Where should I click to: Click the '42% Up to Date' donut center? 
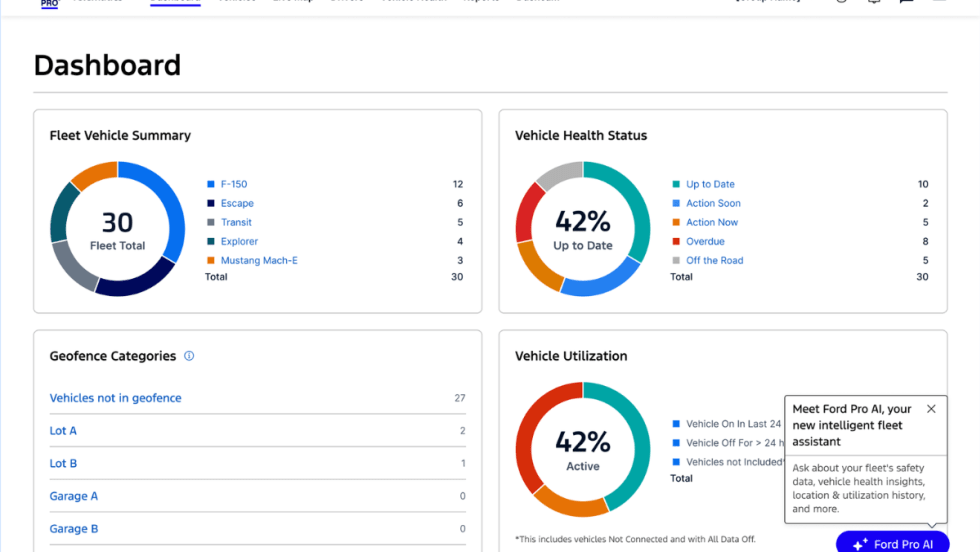[582, 230]
